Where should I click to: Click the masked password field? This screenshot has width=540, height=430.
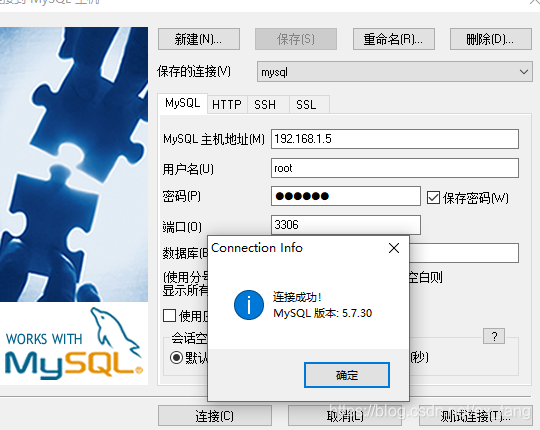coord(346,196)
